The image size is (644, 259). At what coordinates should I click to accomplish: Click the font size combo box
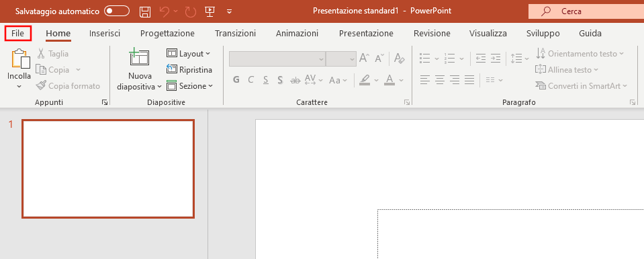point(341,59)
